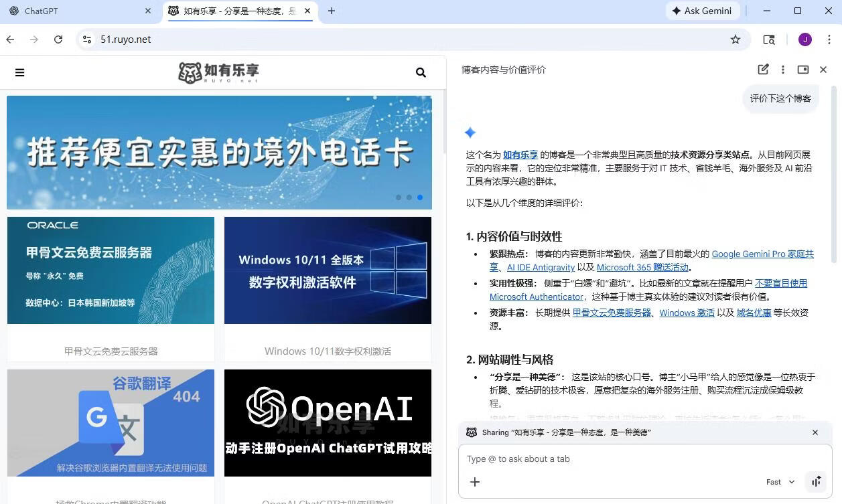842x504 pixels.
Task: Select the third carousel dot indicator
Action: tap(420, 197)
